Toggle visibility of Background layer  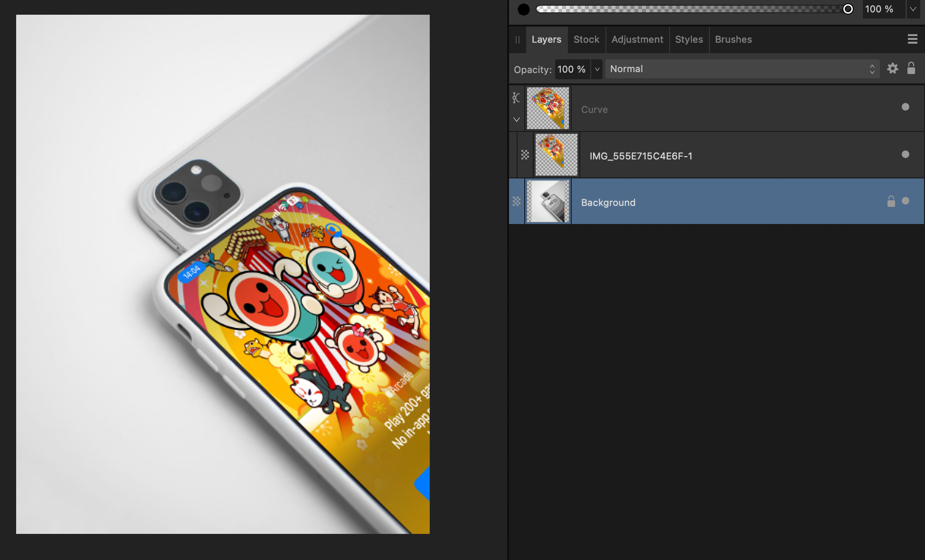[x=905, y=201]
